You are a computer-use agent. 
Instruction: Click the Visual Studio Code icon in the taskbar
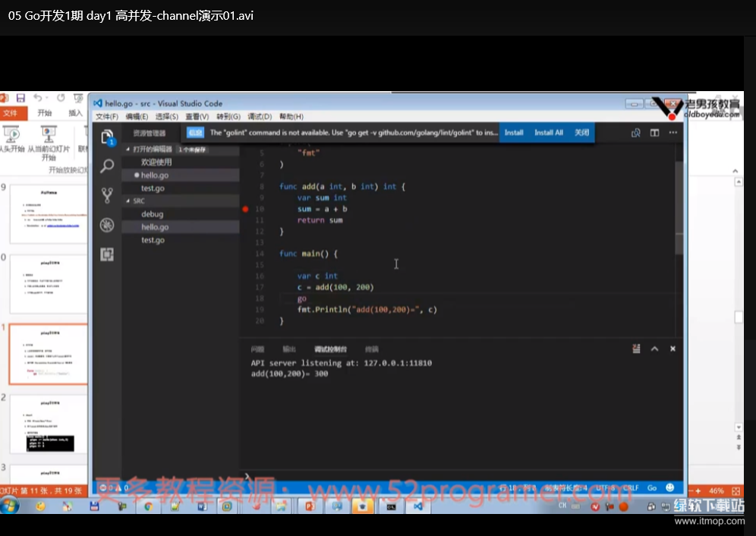417,506
